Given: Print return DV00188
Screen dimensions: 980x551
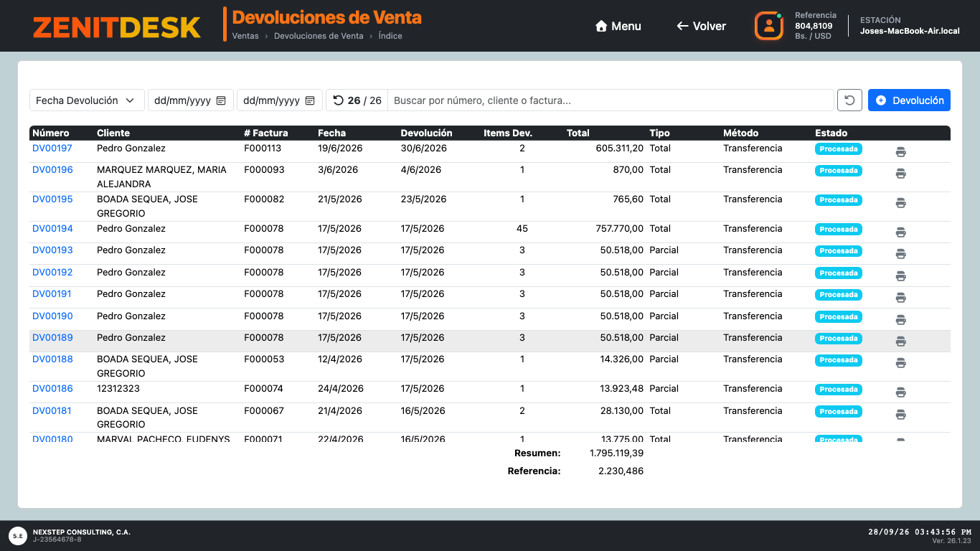Looking at the screenshot, I should click(900, 363).
